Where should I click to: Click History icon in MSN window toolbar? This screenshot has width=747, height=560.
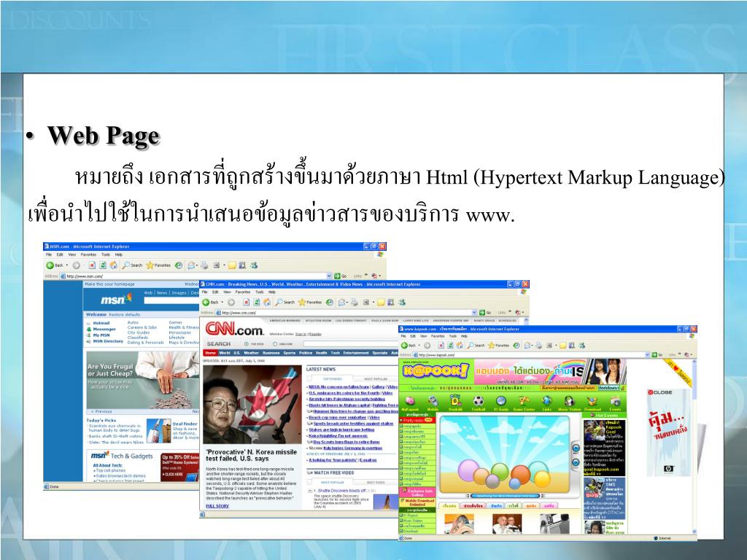(179, 265)
